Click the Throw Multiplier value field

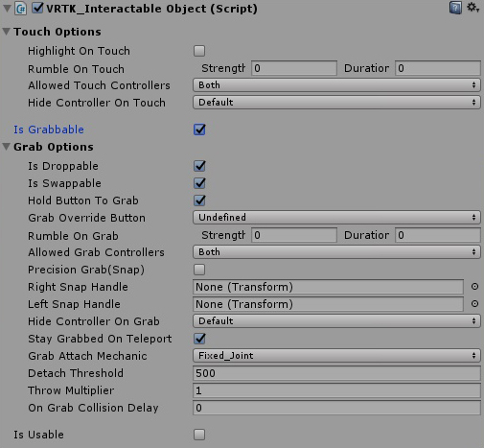(336, 390)
